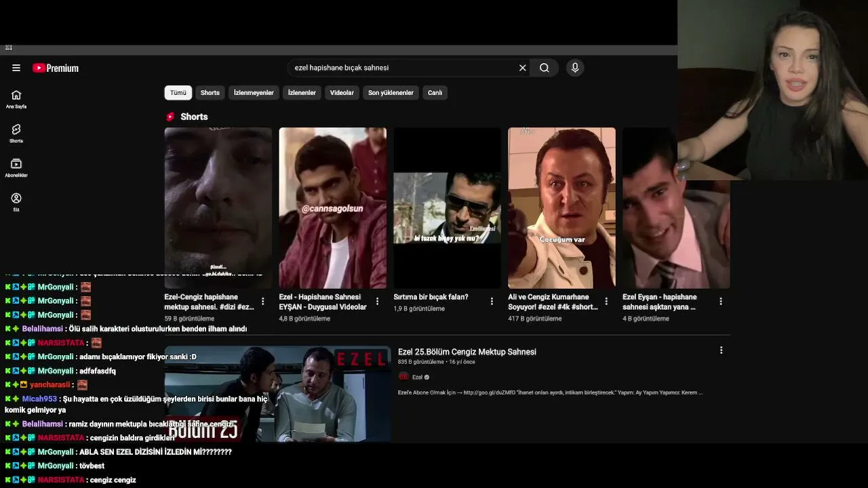Open options for Ezel 25.Bölüm Cengiz Mektup video
The height and width of the screenshot is (488, 868).
721,350
